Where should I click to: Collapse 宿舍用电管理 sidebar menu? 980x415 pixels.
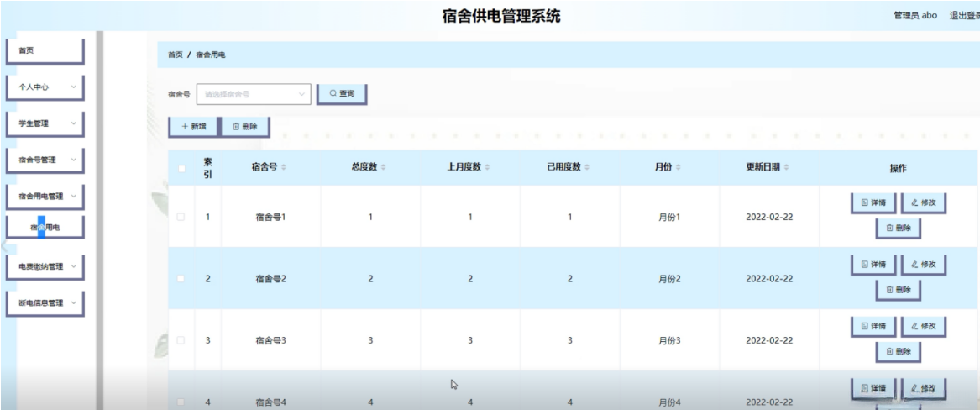[45, 197]
